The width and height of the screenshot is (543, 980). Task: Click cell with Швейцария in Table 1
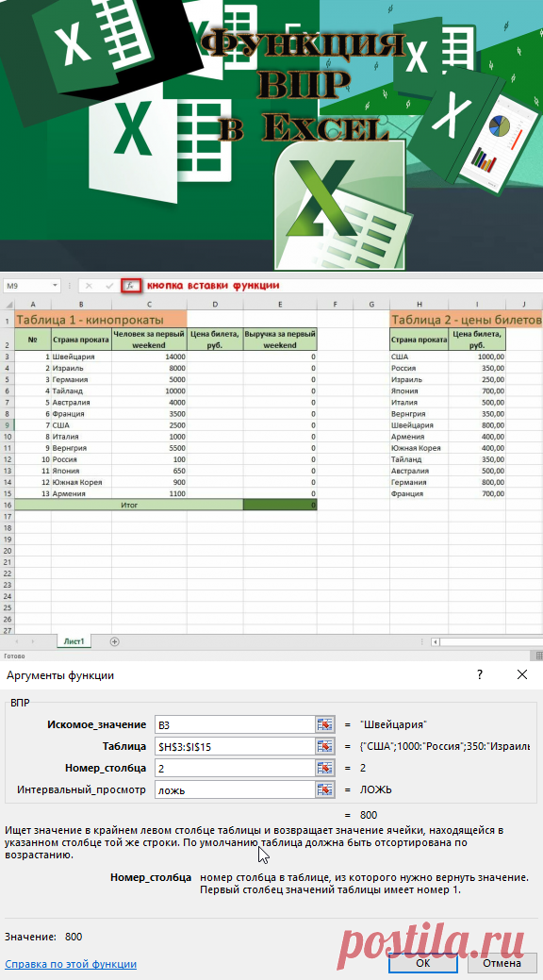click(x=81, y=357)
